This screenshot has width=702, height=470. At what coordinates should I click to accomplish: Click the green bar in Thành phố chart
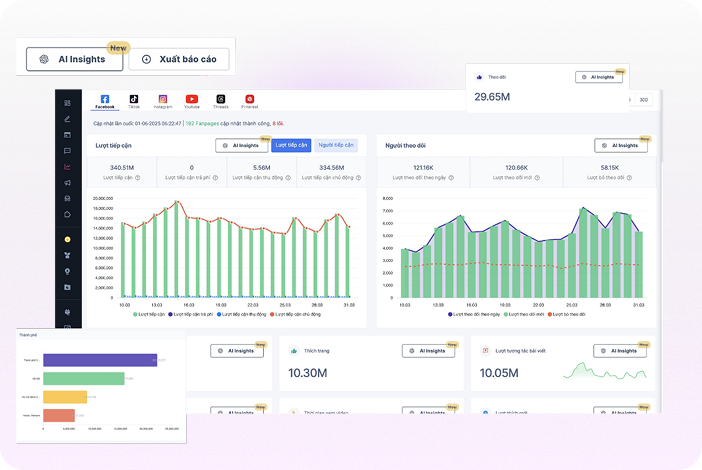pos(84,378)
